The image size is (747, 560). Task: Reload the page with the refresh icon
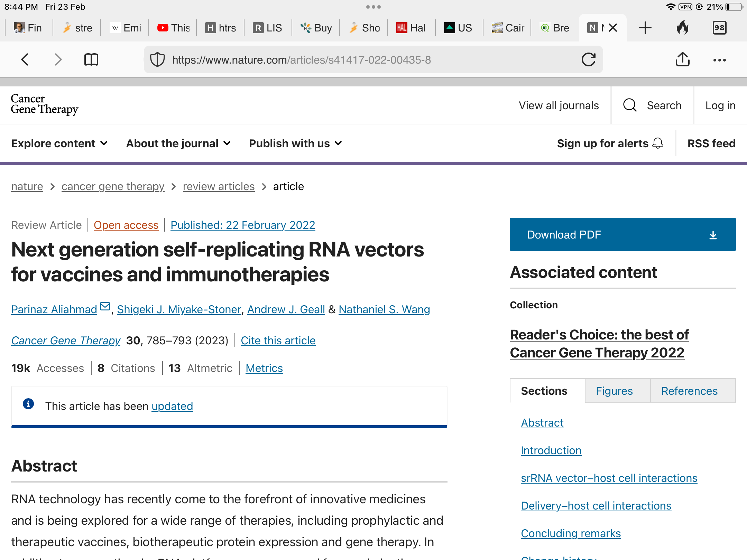tap(588, 59)
